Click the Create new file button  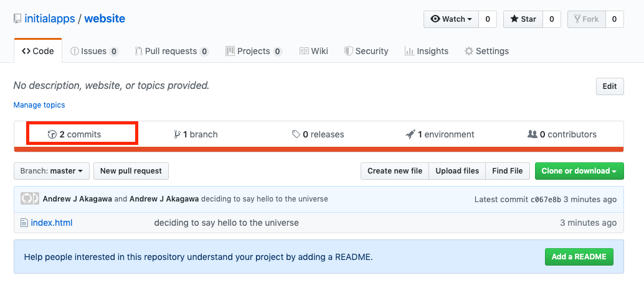(395, 171)
